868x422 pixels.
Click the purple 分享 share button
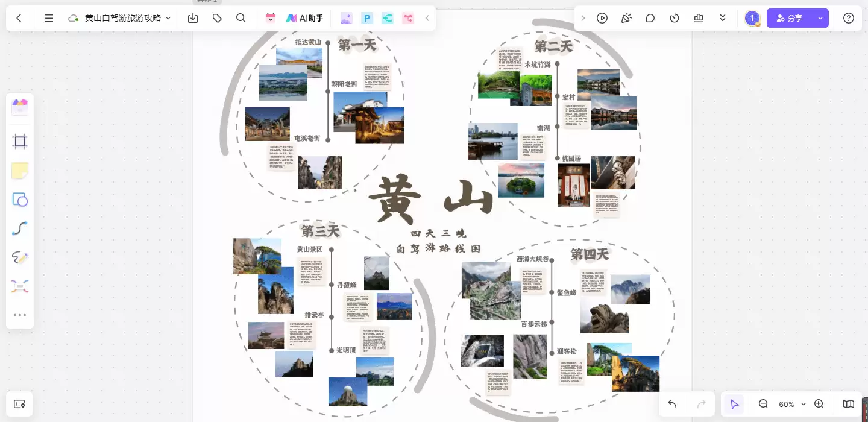tap(790, 18)
